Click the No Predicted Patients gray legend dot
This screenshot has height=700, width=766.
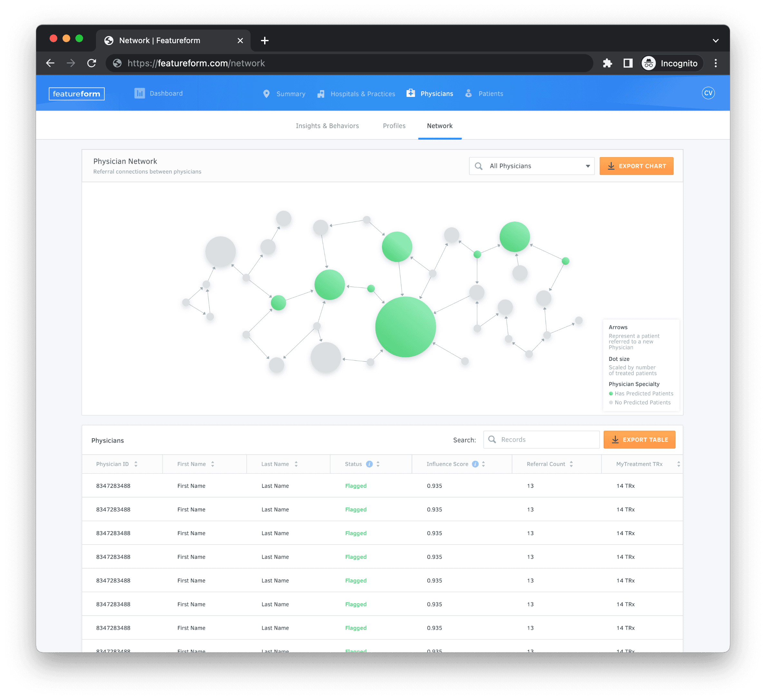pyautogui.click(x=611, y=402)
